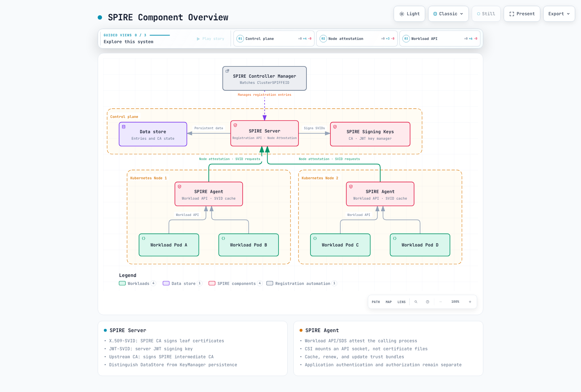Click the Present button
Viewport: 581px width, 392px height.
522,14
